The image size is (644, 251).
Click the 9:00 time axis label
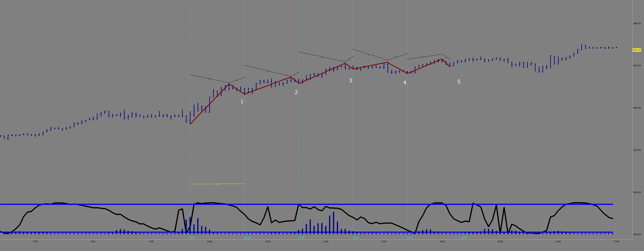pos(151,242)
